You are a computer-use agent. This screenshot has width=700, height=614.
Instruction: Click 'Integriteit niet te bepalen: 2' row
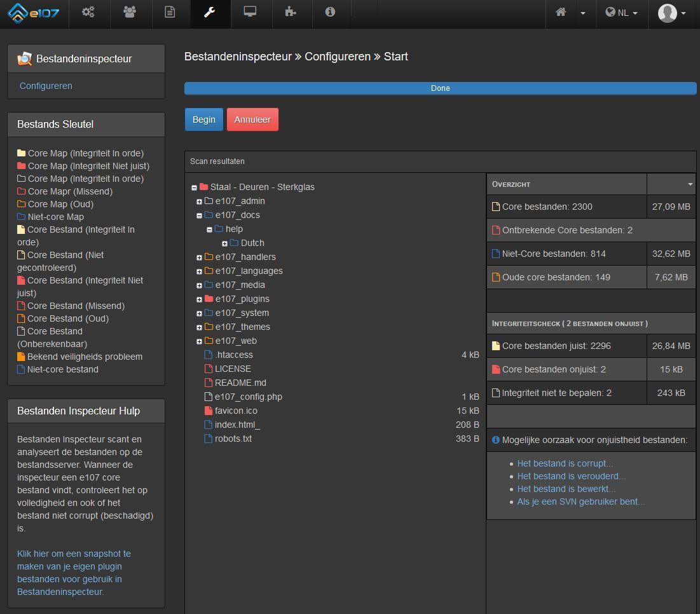coord(591,393)
